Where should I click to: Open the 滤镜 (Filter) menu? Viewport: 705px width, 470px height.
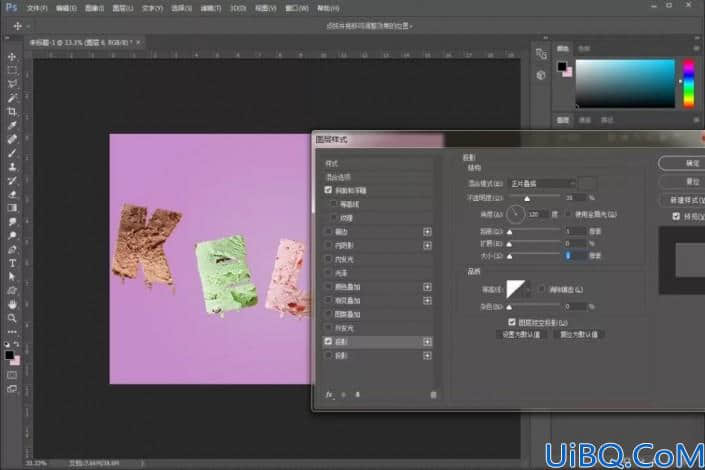[x=210, y=8]
